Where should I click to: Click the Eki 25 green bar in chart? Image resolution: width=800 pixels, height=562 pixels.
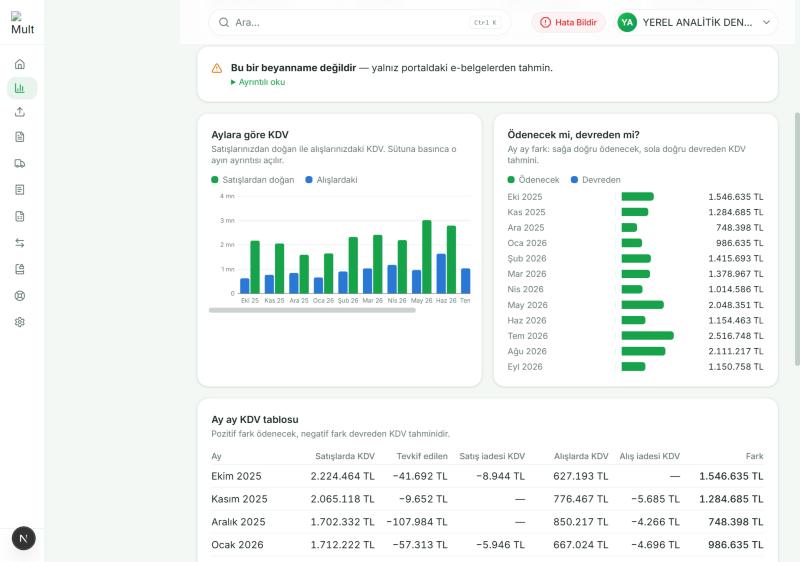[255, 267]
